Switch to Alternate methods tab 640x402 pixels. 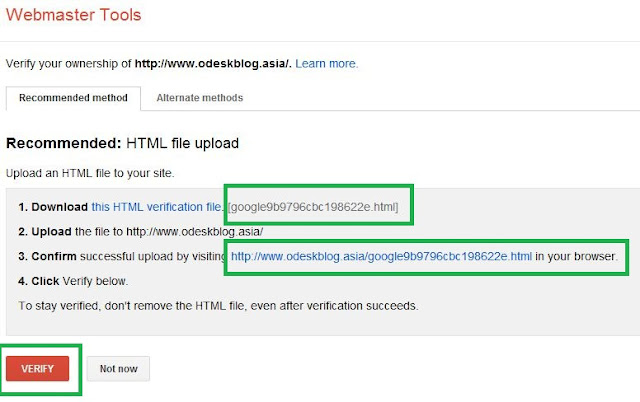tap(200, 98)
